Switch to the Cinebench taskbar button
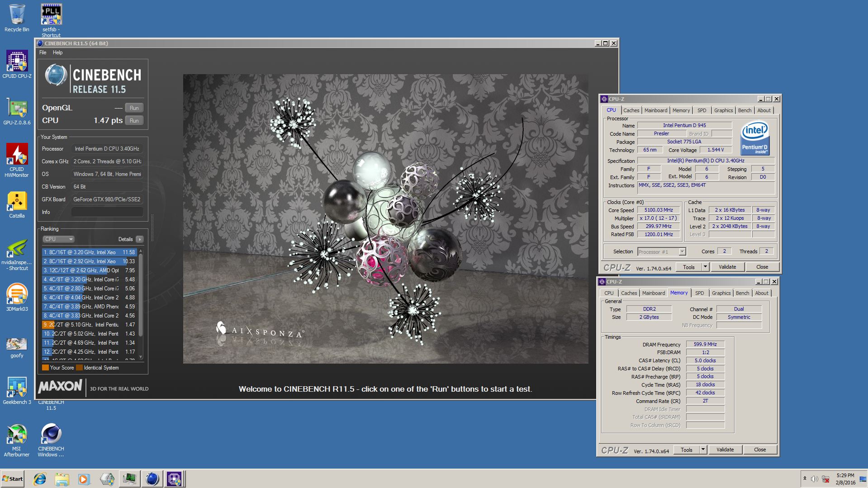The width and height of the screenshot is (868, 488). tap(152, 479)
